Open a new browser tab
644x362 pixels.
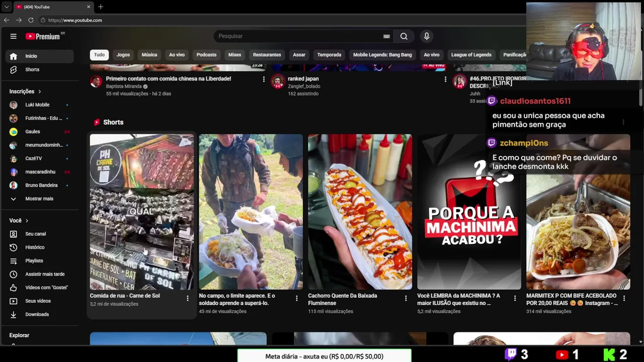coord(101,7)
